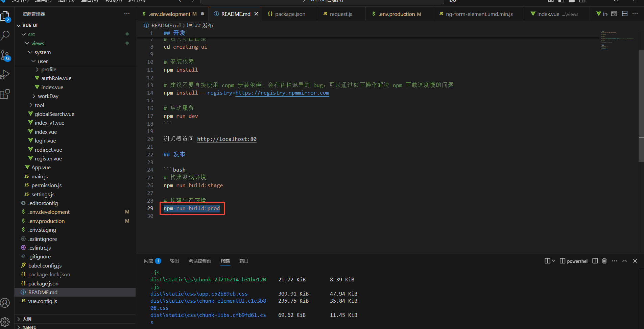Open the Search view icon

coord(5,35)
